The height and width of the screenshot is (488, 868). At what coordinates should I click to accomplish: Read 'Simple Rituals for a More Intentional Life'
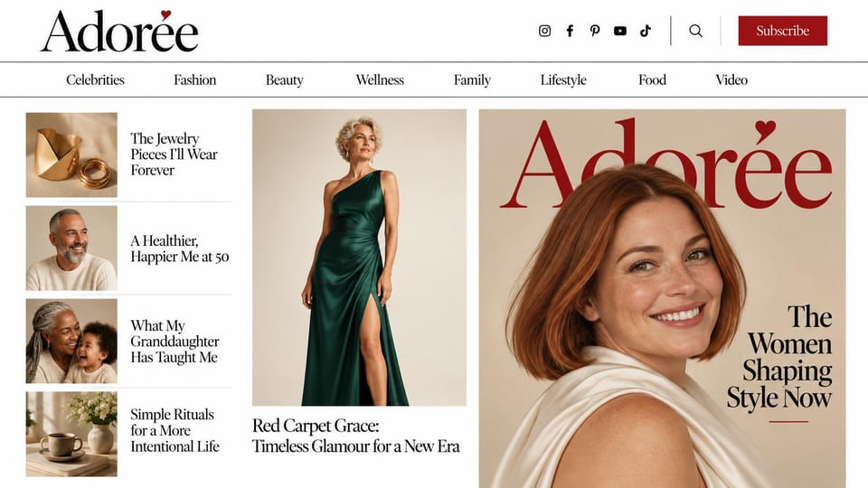pos(175,430)
